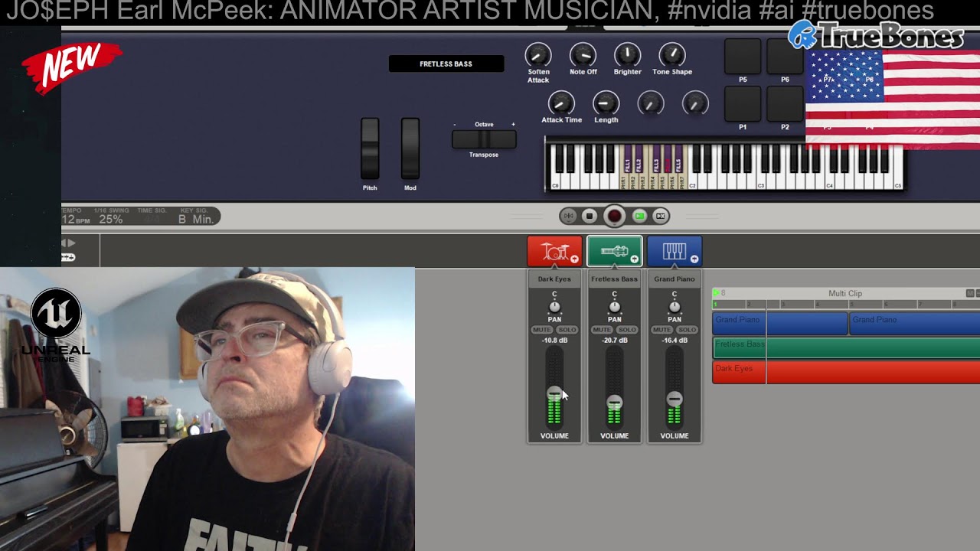Click the Grand Piano channel name header
Image resolution: width=980 pixels, height=551 pixels.
point(674,279)
